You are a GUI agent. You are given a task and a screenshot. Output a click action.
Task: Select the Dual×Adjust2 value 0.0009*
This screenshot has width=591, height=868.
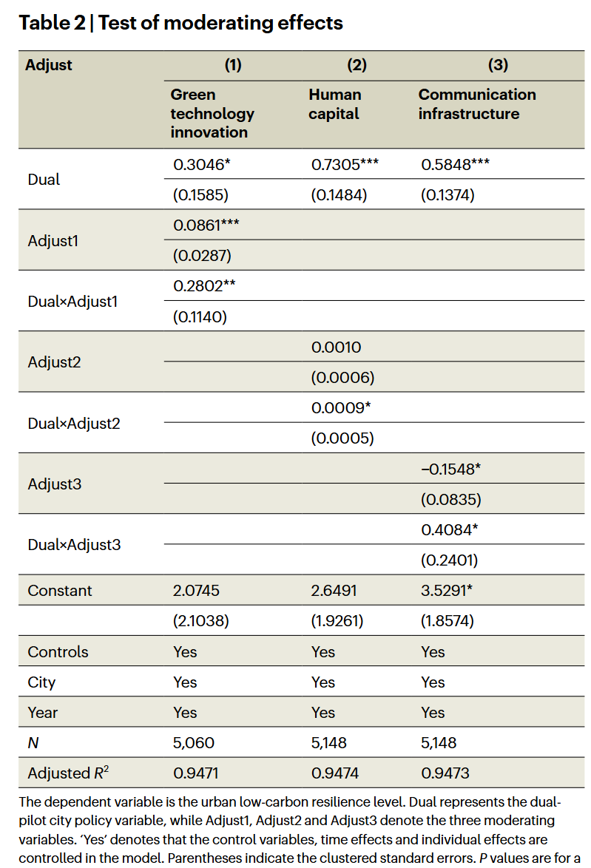341,407
